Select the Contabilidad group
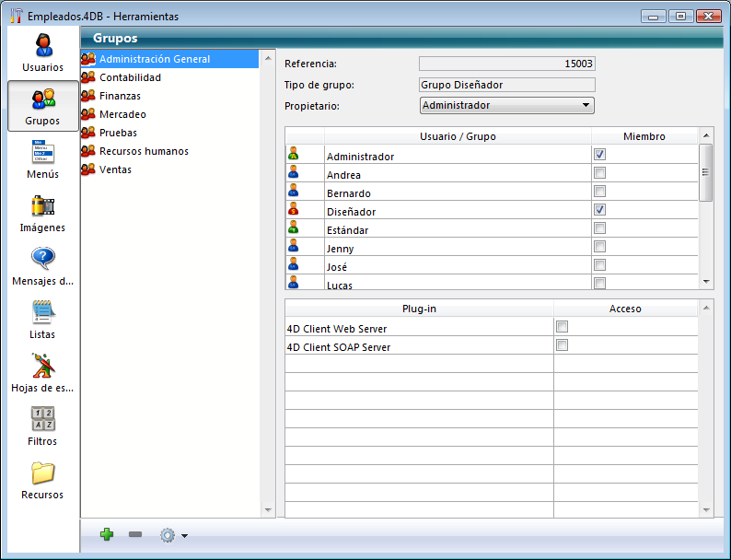The height and width of the screenshot is (560, 731). coord(130,77)
